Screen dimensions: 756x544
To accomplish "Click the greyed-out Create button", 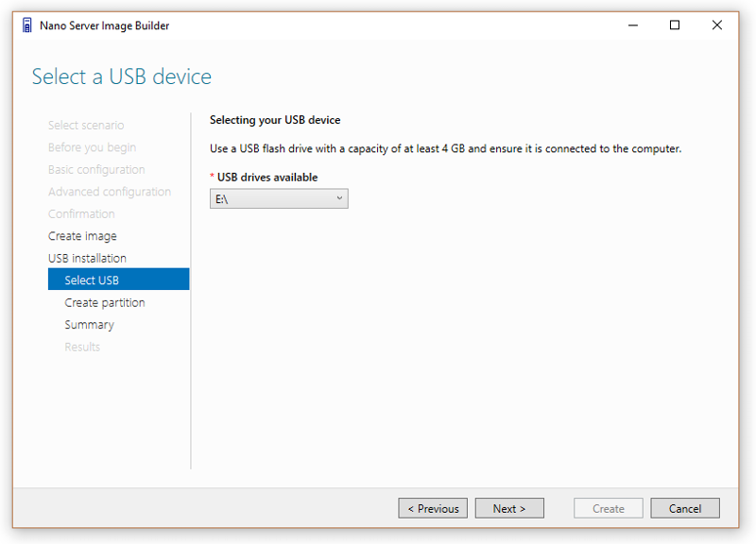I will 608,508.
